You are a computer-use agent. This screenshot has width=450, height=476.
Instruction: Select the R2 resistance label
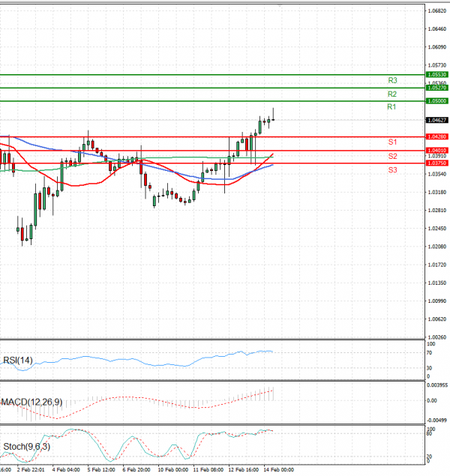coord(392,94)
